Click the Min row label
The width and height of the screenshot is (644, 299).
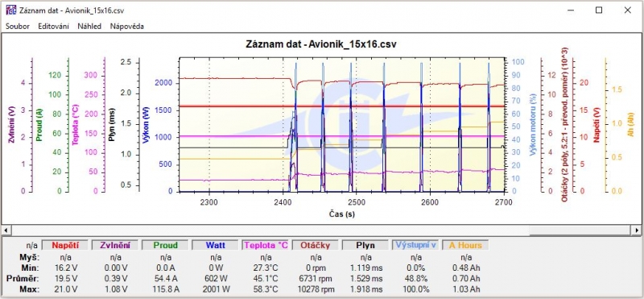tap(31, 268)
